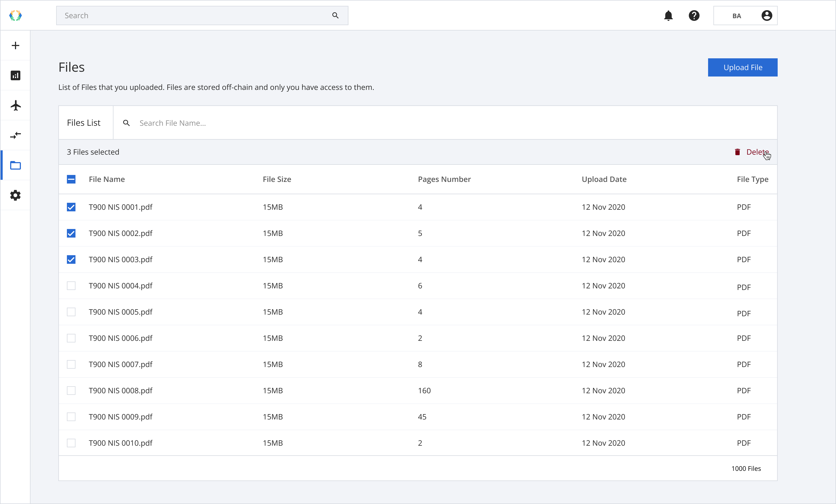Click the BA account label
The width and height of the screenshot is (836, 504).
tap(736, 16)
